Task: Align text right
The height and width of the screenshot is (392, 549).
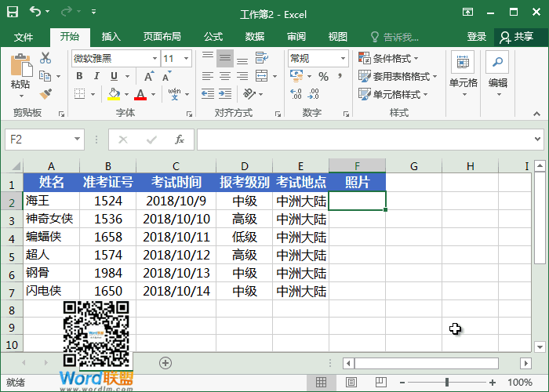Action: click(x=242, y=76)
